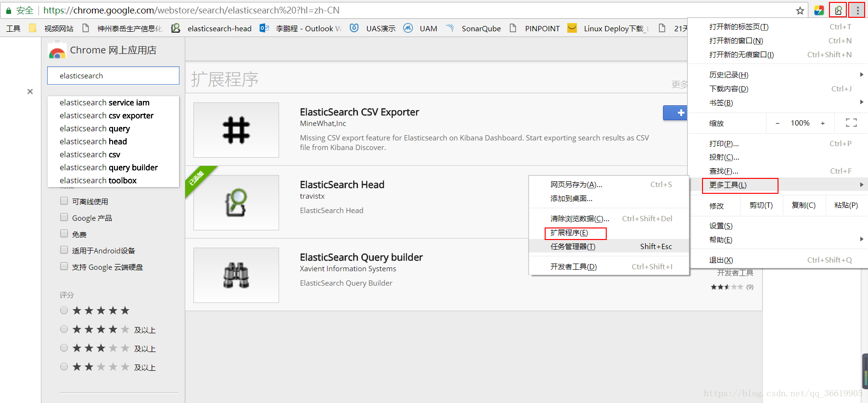The height and width of the screenshot is (403, 868).
Task: Select the four stars 及以上 radio button
Action: coord(64,329)
